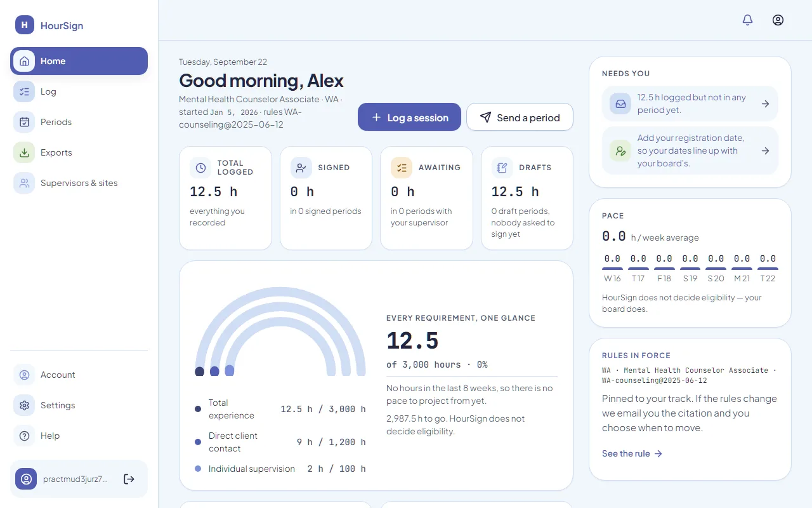Screen dimensions: 812x508
Task: Click the Good morning, Alex heading
Action: click(261, 81)
